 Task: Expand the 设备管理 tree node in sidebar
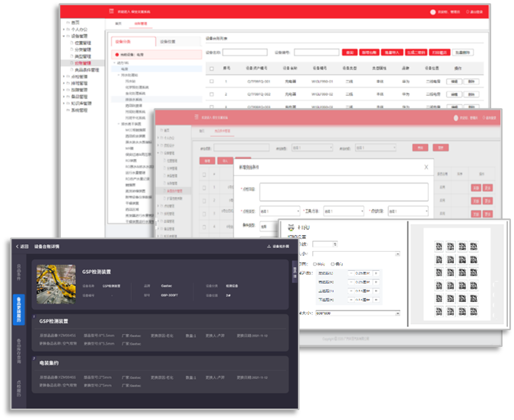point(67,36)
